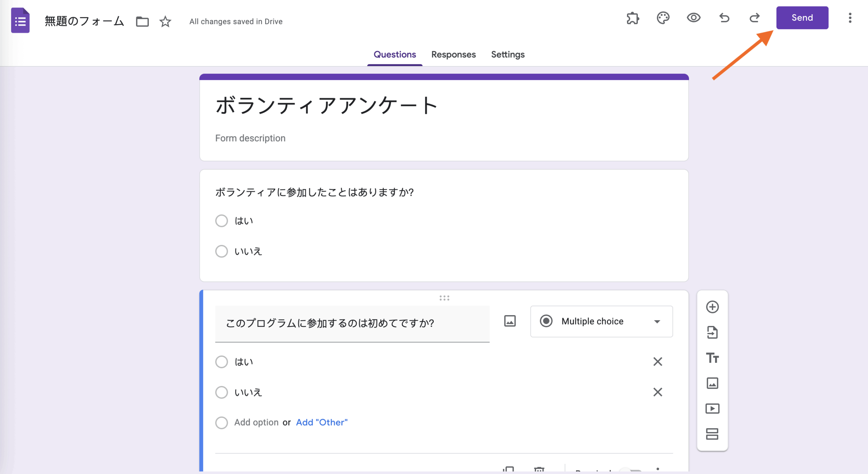The image size is (868, 474).
Task: Add title and description with Tt icon
Action: pyautogui.click(x=712, y=358)
